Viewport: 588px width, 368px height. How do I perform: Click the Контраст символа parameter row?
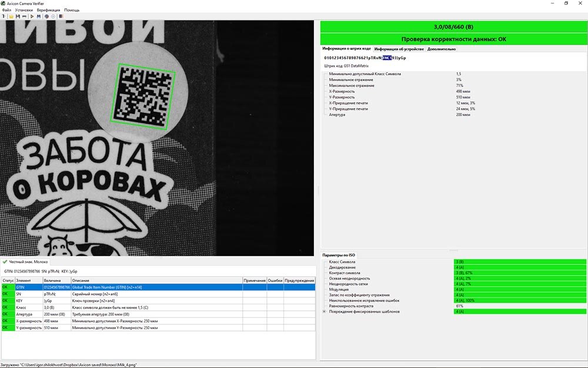click(x=454, y=273)
